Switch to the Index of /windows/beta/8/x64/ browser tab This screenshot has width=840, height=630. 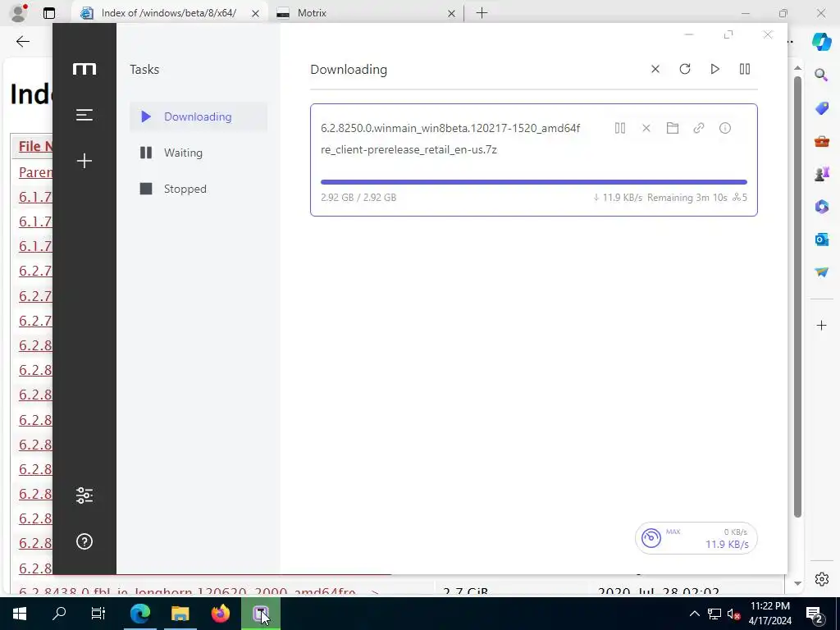pos(169,13)
